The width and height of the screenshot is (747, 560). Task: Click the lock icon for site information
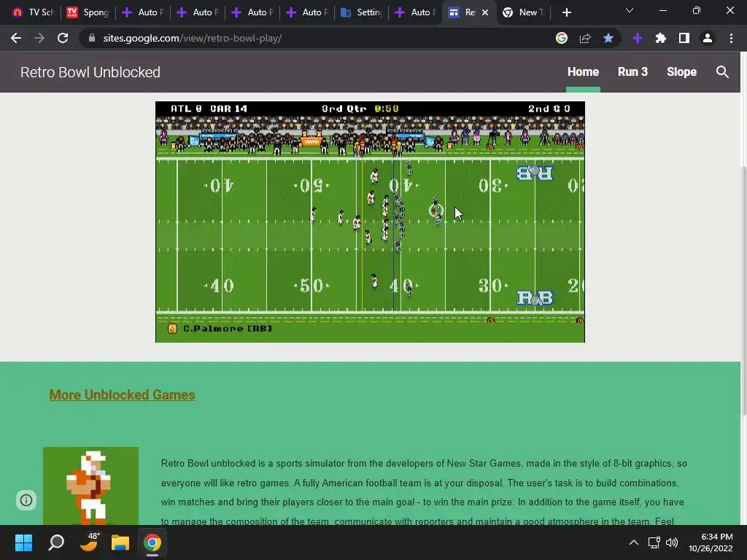92,38
